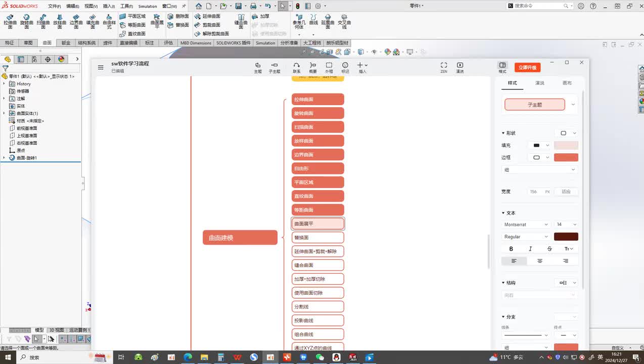The height and width of the screenshot is (364, 644).
Task: Open the font size 14 dropdown
Action: (x=566, y=224)
